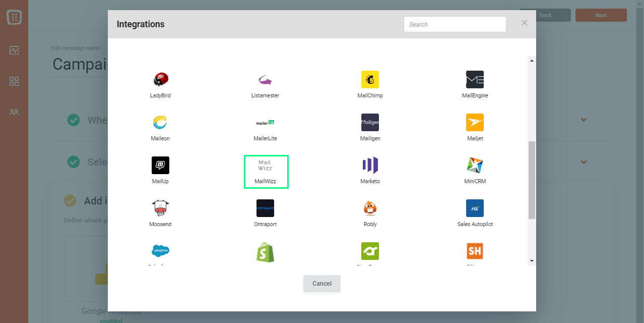The image size is (644, 323).
Task: Click the scrollbar down arrow in integrations list
Action: point(532,261)
